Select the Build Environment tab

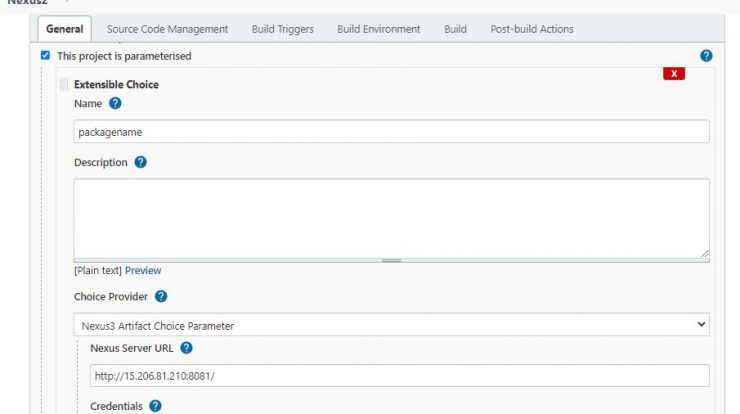tap(378, 29)
